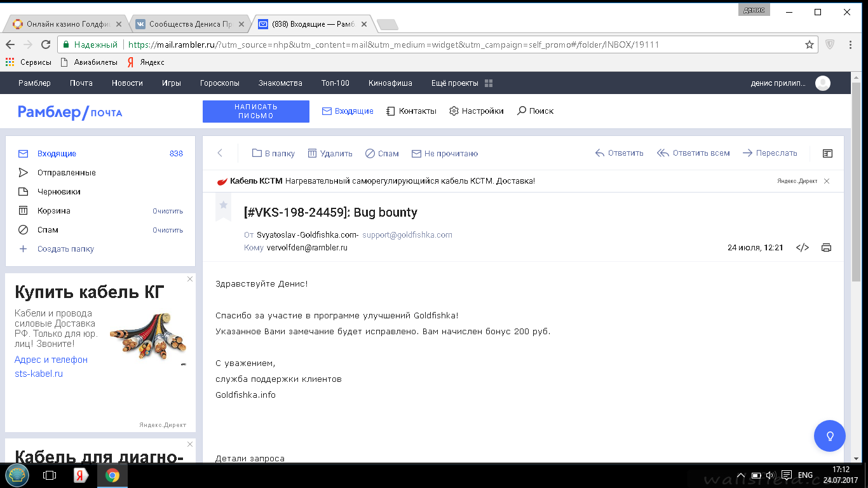Reply with Ответить
Screen dimensions: 868x488
(619, 153)
